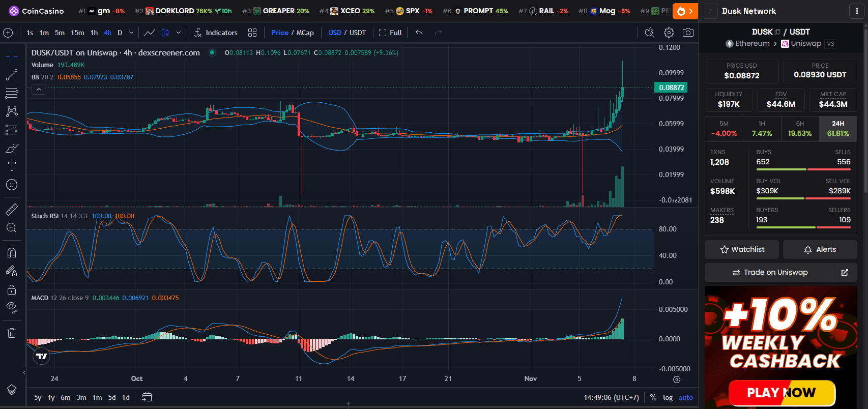Select the 1s timeframe
The image size is (868, 409).
coord(30,33)
